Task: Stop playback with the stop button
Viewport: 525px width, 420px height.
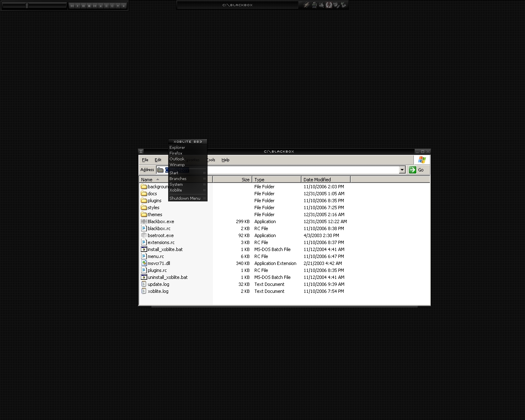Action: 89,6
